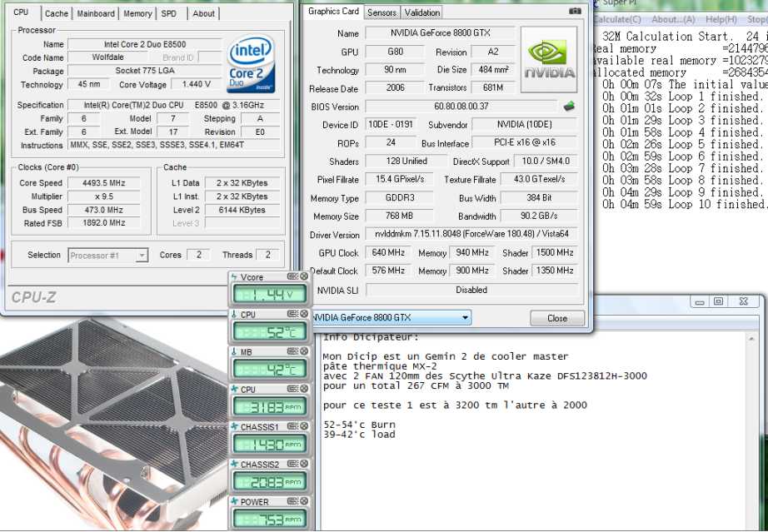
Task: Close the MB temperature gadget
Action: 304,351
